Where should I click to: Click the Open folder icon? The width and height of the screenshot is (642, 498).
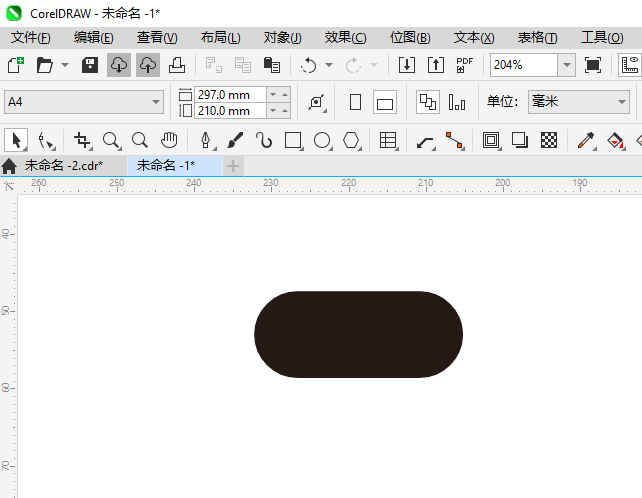pyautogui.click(x=44, y=65)
